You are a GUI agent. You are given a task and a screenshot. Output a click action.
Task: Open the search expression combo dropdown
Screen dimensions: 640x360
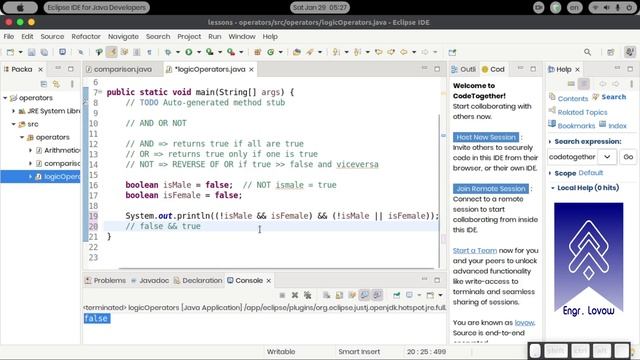(607, 157)
